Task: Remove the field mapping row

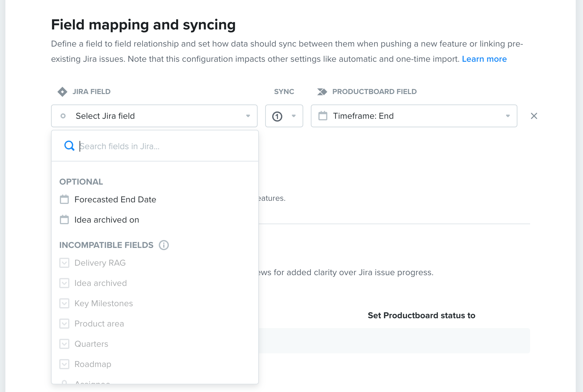Action: click(x=534, y=116)
